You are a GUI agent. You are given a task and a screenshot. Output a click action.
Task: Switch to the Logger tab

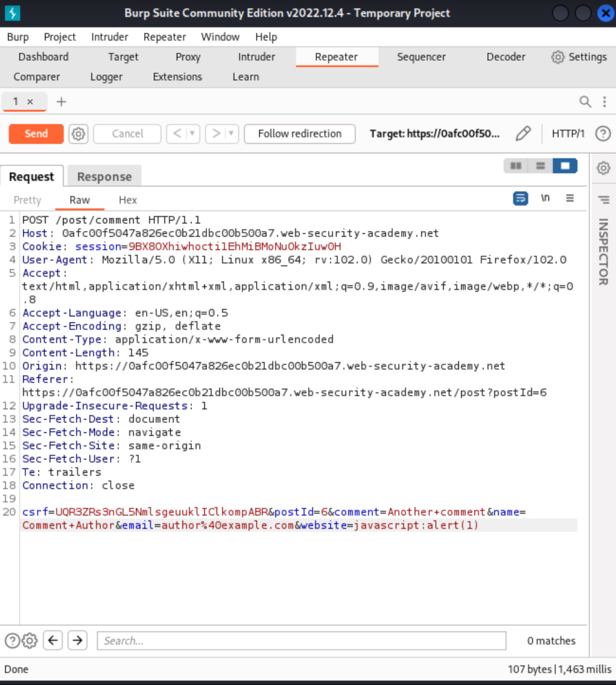106,77
